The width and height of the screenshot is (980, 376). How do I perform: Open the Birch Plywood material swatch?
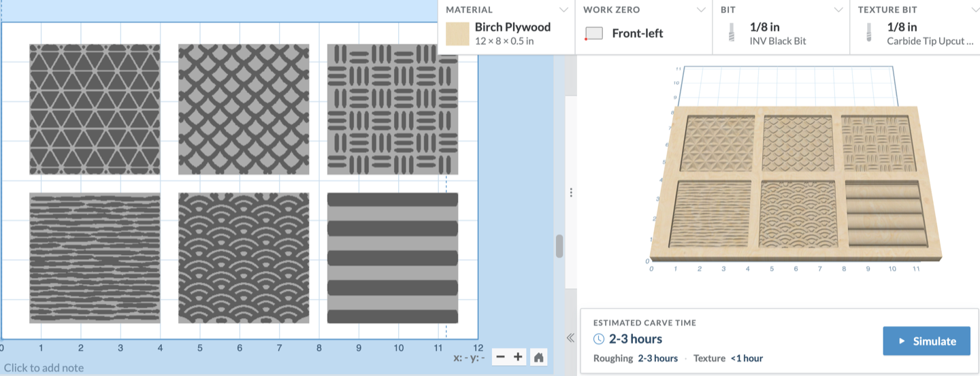point(457,33)
